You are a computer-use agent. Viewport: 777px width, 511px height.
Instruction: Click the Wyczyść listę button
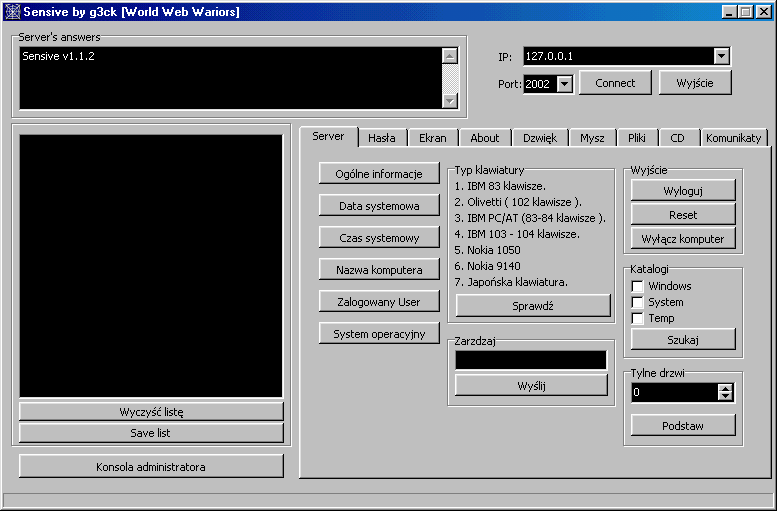151,411
